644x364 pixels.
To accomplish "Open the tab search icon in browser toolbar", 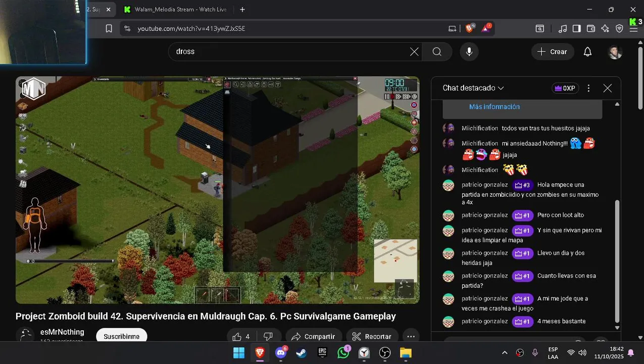I will [540, 29].
